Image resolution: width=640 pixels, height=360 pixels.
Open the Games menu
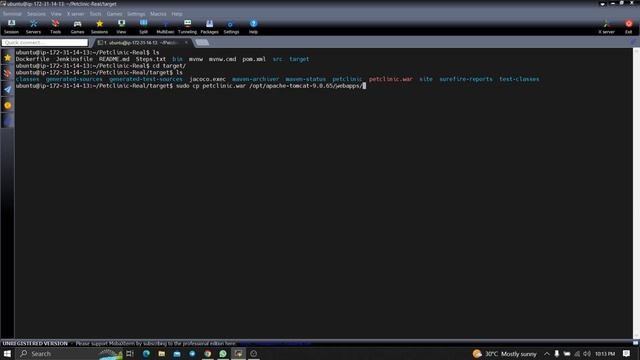pos(114,14)
